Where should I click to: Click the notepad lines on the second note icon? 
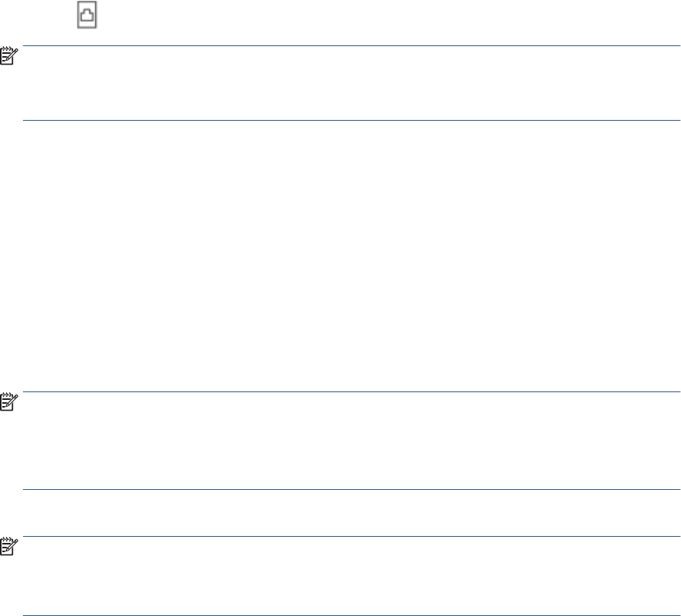pyautogui.click(x=5, y=404)
